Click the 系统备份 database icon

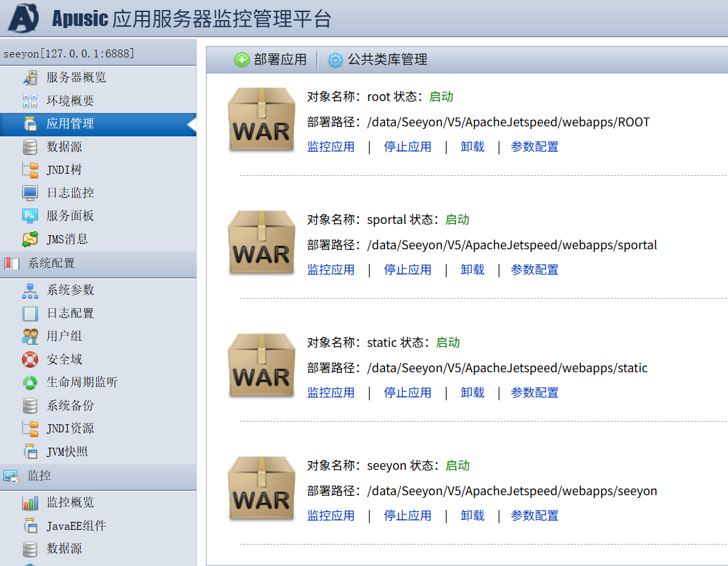[30, 406]
